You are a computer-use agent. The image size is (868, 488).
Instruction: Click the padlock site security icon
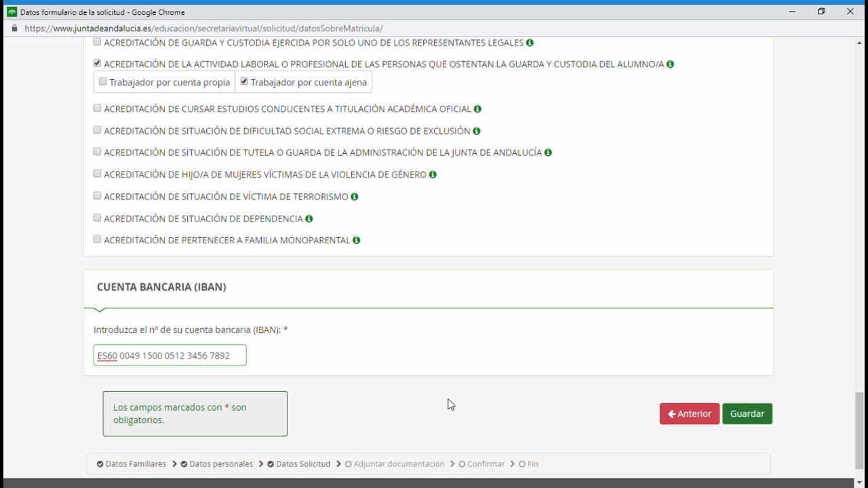[14, 28]
